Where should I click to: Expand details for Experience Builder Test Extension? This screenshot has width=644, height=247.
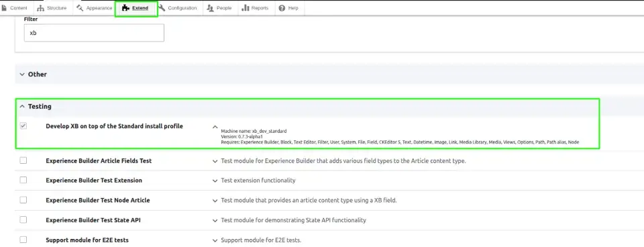pyautogui.click(x=215, y=181)
